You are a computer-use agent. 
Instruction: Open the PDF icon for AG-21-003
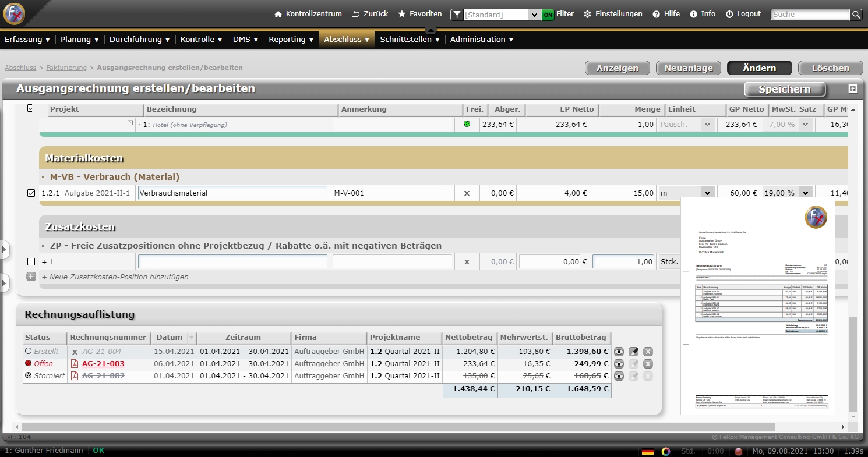click(x=75, y=364)
